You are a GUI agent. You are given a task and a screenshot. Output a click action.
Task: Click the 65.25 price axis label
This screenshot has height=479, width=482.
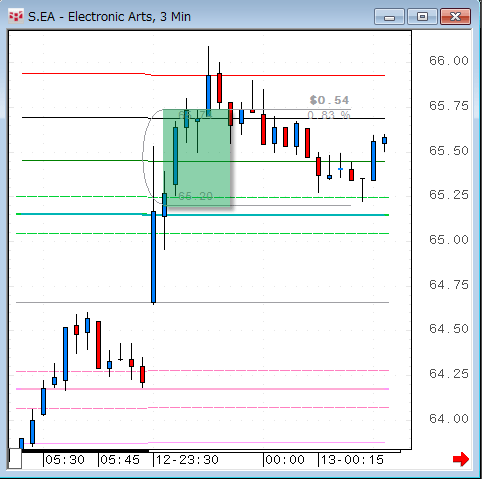tap(449, 195)
